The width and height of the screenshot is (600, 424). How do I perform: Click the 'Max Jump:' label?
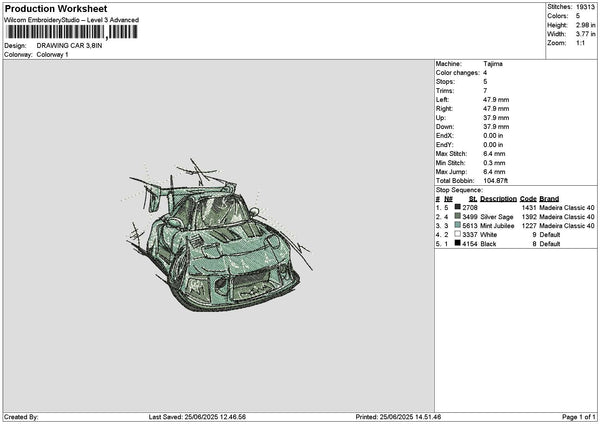click(x=451, y=172)
